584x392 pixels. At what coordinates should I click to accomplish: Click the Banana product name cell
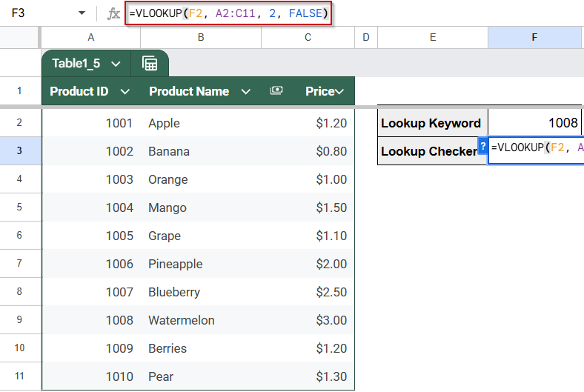(x=201, y=151)
